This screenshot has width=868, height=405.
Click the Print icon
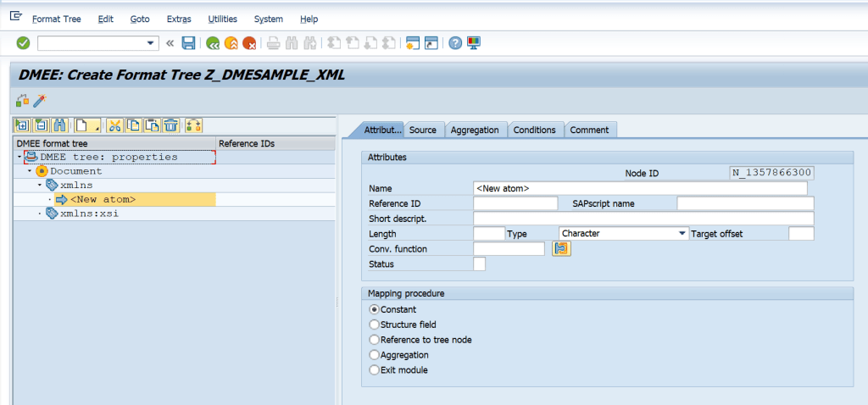[x=274, y=43]
